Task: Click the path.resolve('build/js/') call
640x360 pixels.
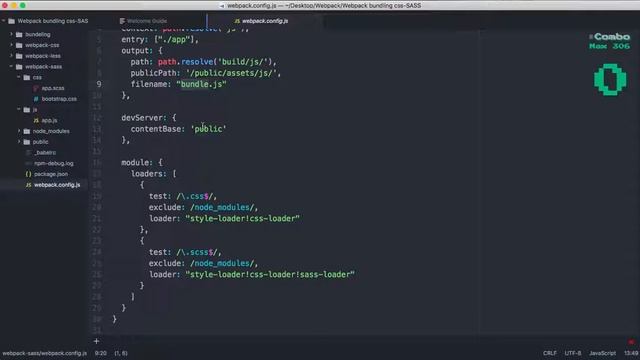Action: [x=215, y=62]
